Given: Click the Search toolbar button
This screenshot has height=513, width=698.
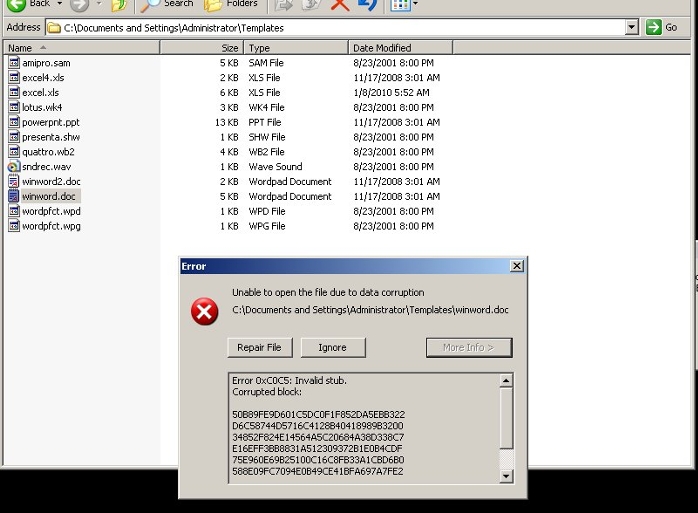Looking at the screenshot, I should pyautogui.click(x=166, y=5).
